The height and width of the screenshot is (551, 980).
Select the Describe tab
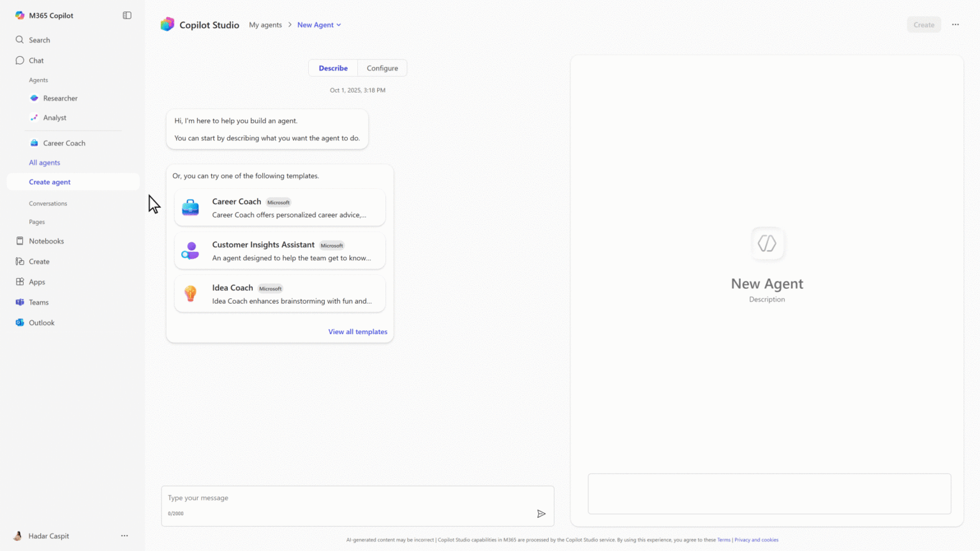(332, 68)
